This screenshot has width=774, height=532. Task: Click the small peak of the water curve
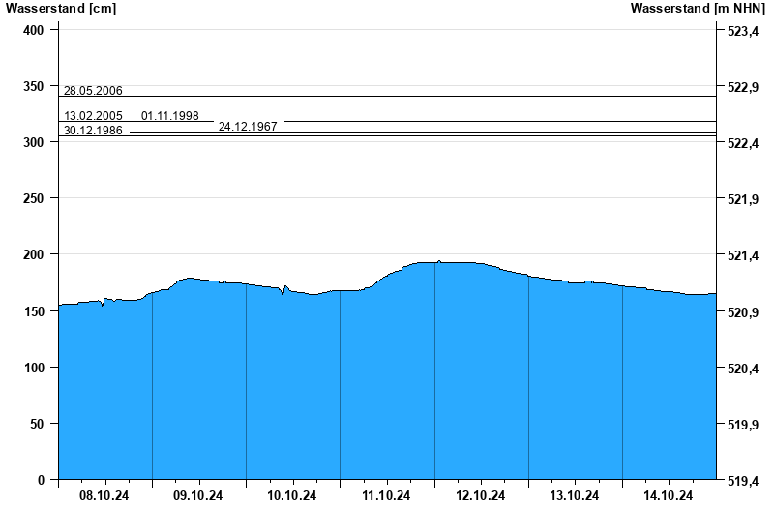439,261
